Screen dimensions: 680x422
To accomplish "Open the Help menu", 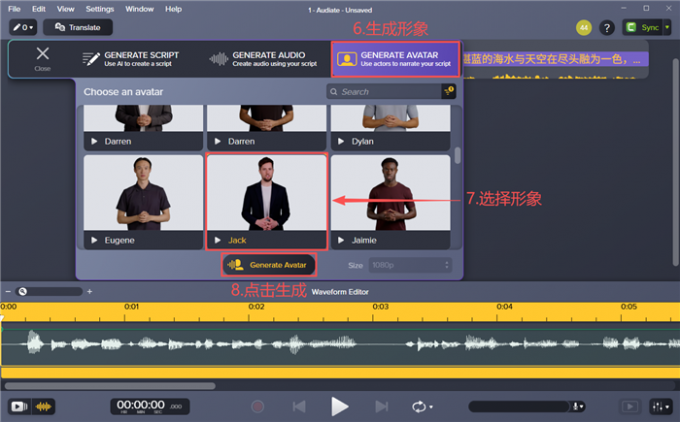I will point(173,9).
